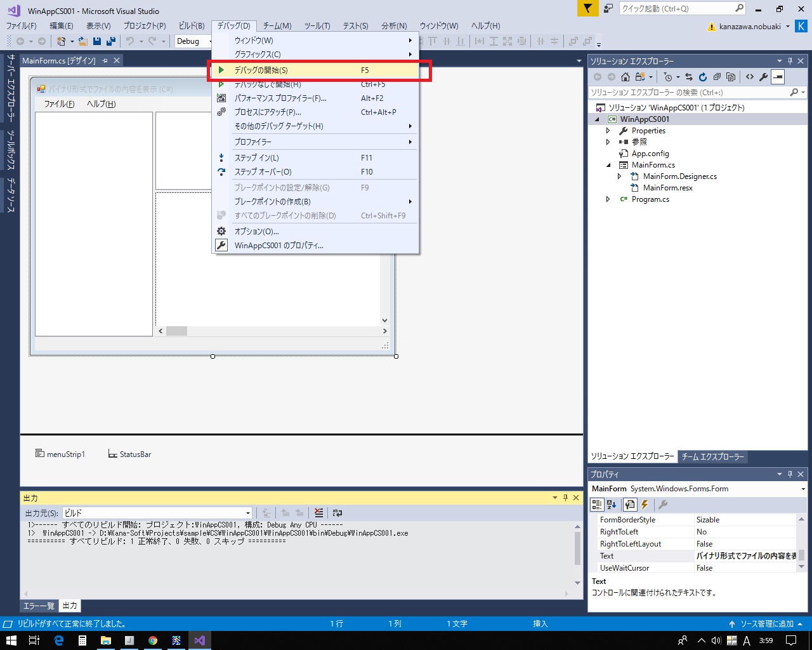The image size is (812, 650).
Task: Click the Property Pages wrench in Properties toolbar
Action: tap(663, 505)
